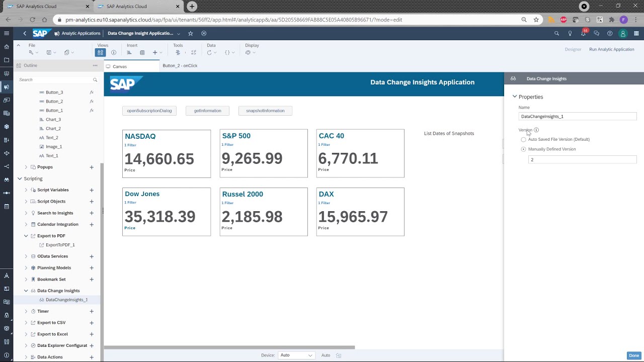Open the application name dropdown chevron

tap(179, 34)
